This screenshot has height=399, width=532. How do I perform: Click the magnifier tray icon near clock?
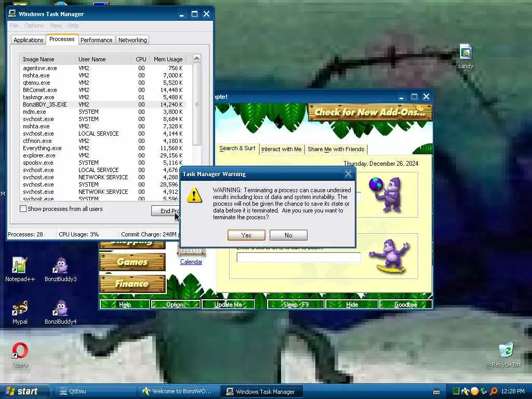(493, 391)
